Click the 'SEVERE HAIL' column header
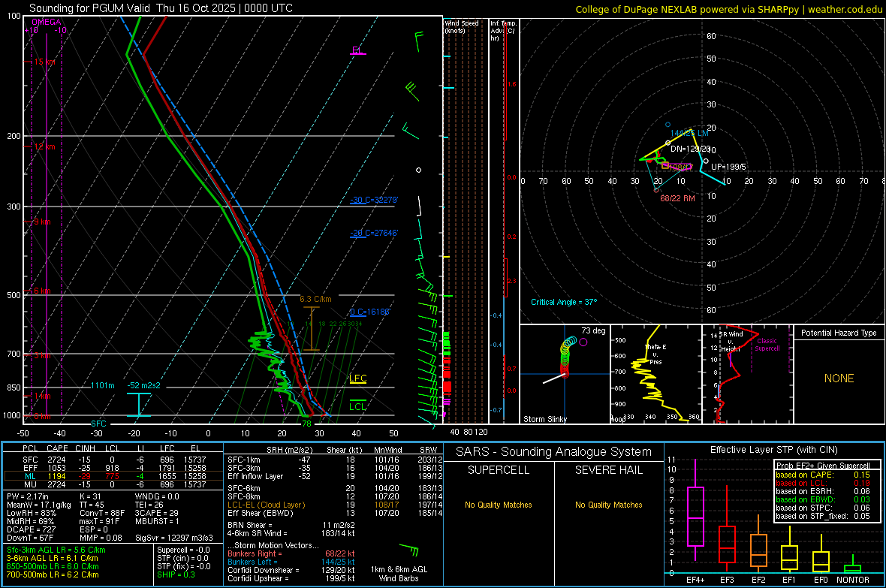Image resolution: width=886 pixels, height=588 pixels. click(x=608, y=470)
